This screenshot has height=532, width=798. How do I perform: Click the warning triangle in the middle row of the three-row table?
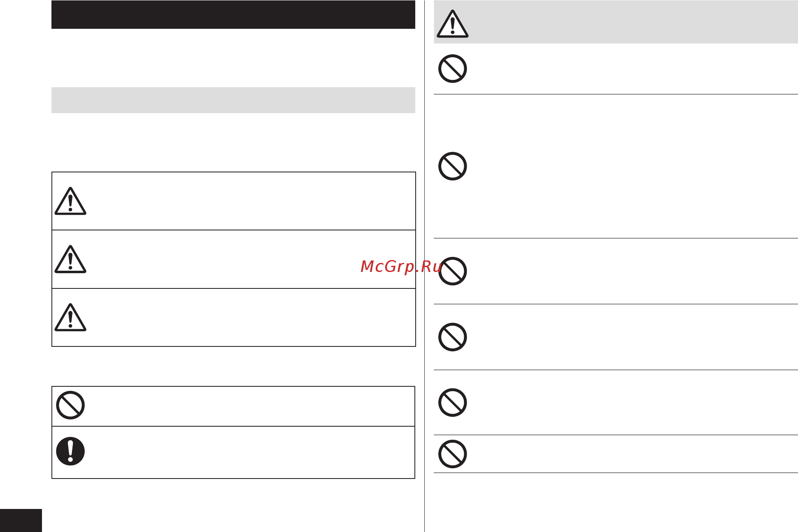[70, 259]
